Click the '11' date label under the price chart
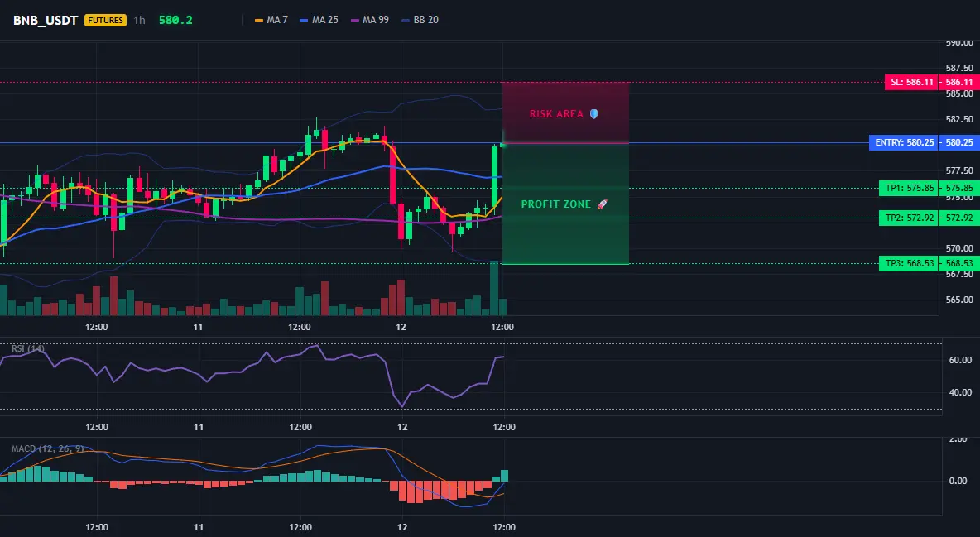Viewport: 980px width, 537px height. pyautogui.click(x=198, y=327)
